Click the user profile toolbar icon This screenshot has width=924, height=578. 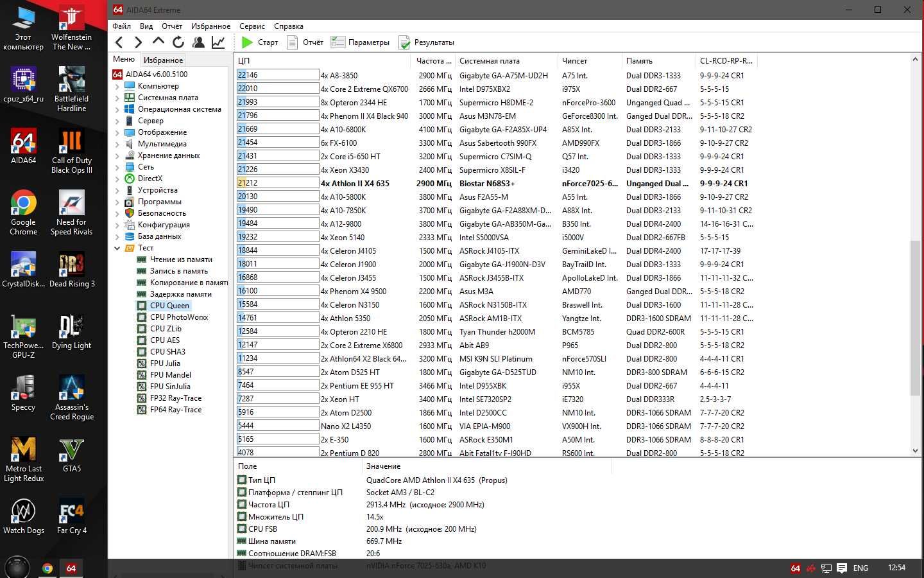pyautogui.click(x=198, y=42)
